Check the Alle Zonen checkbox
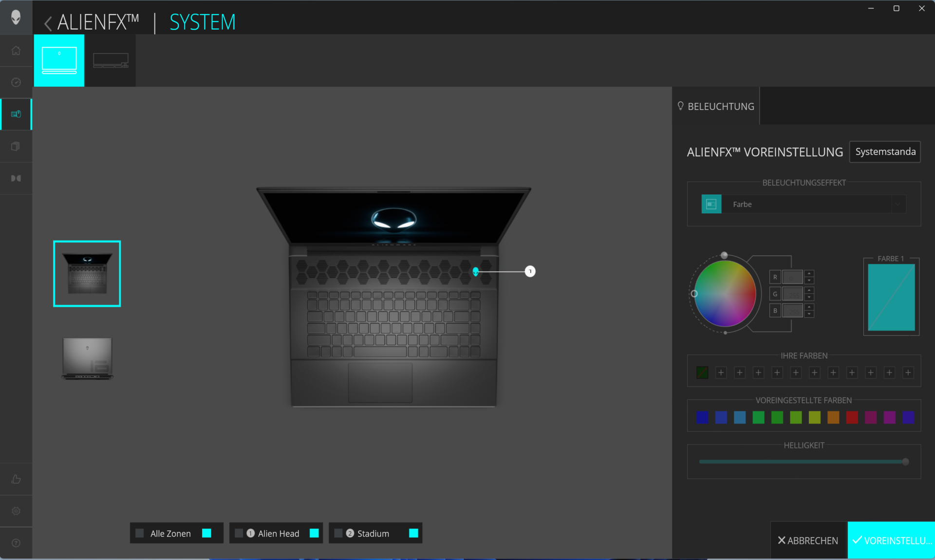935x560 pixels. (140, 533)
